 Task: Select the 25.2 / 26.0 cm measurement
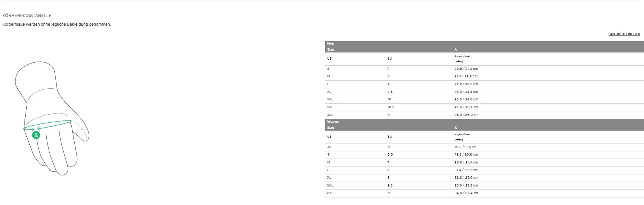[x=466, y=115]
